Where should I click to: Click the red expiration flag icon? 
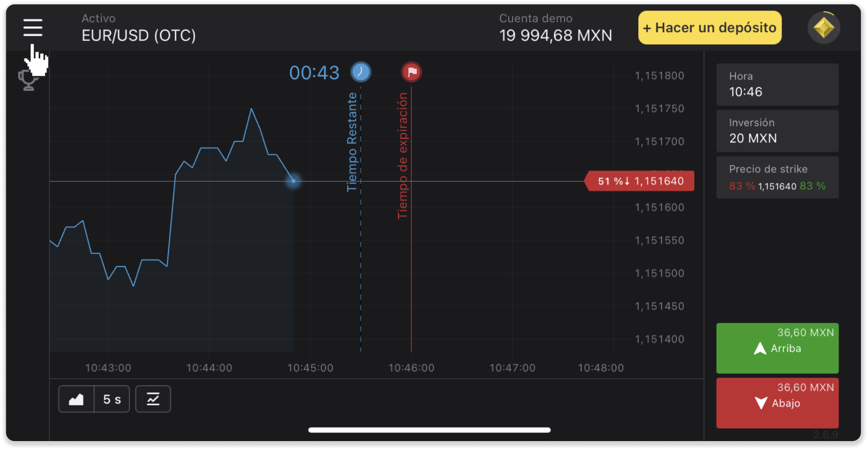click(411, 72)
